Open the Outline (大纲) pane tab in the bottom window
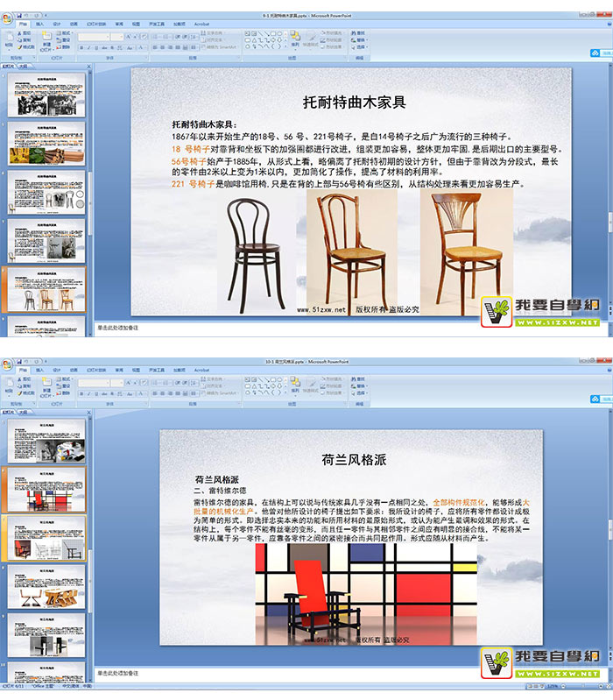The height and width of the screenshot is (700, 613). tap(24, 412)
